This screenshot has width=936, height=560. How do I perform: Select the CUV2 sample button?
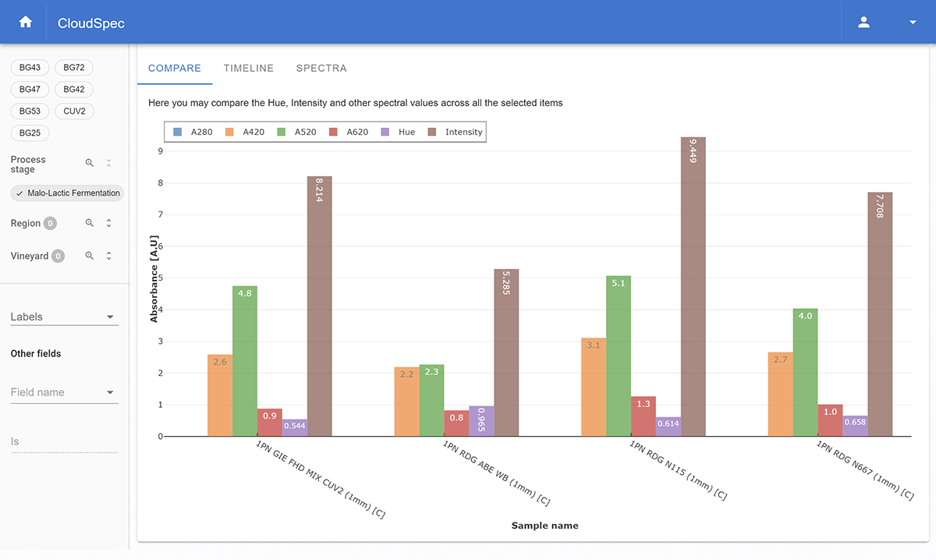(74, 111)
